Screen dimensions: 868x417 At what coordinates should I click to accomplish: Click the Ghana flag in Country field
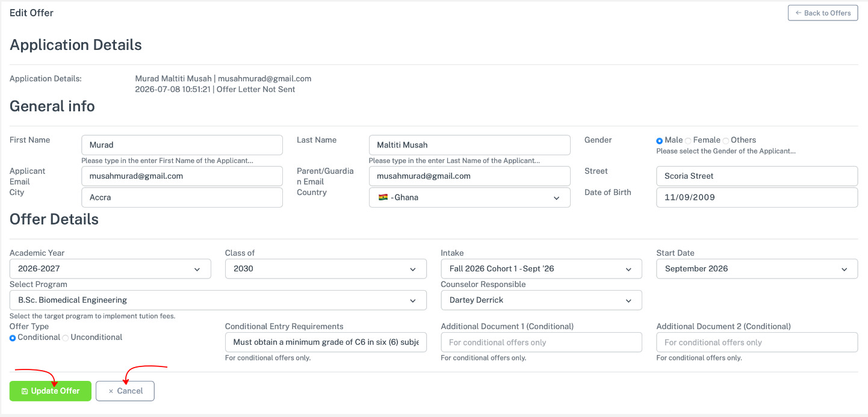(x=382, y=197)
